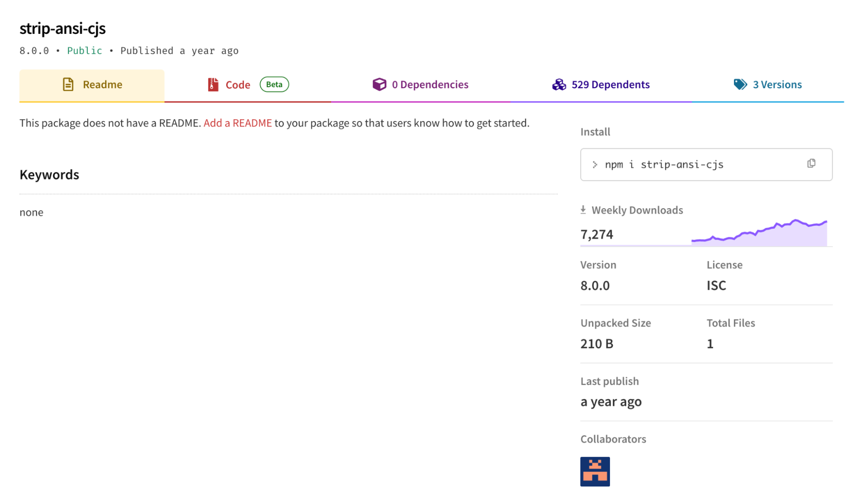
Task: Click the green Public label
Action: pyautogui.click(x=84, y=51)
